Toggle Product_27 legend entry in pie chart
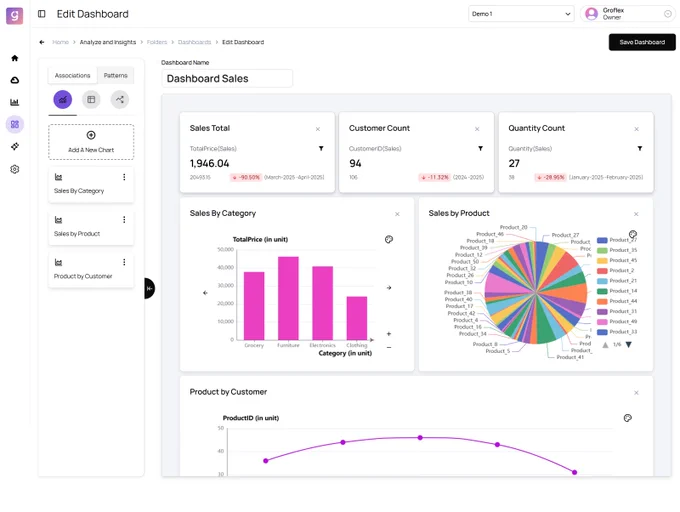The image size is (680, 512). [x=617, y=240]
